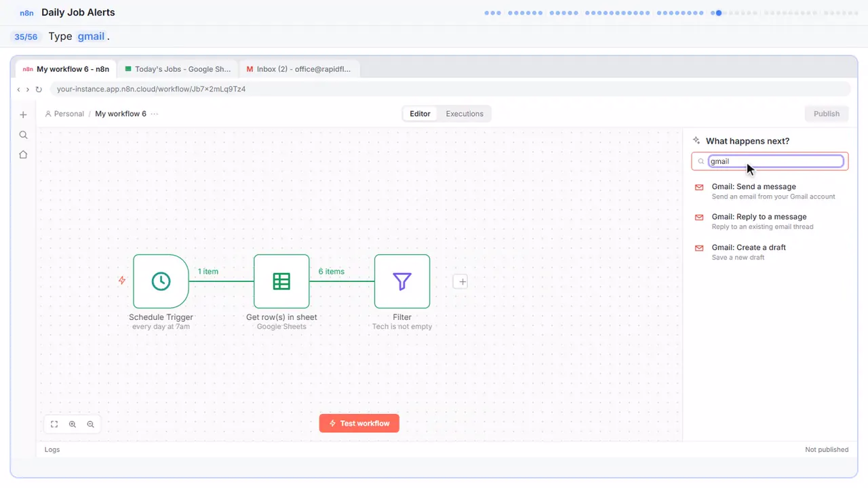This screenshot has width=868, height=488.
Task: Run the Test workflow button
Action: [359, 423]
